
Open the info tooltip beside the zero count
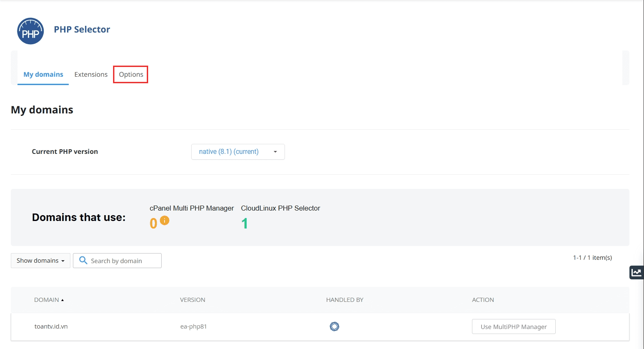(x=164, y=220)
